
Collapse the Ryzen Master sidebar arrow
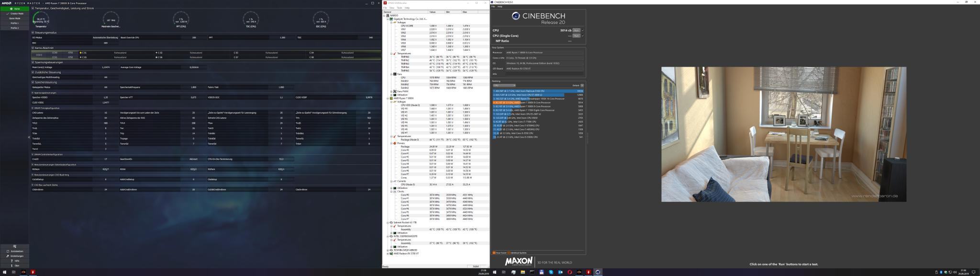pos(29,138)
